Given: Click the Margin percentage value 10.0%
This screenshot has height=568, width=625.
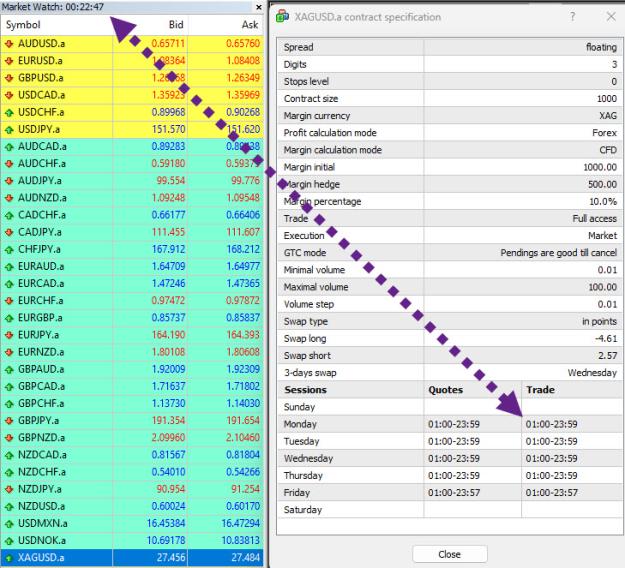Looking at the screenshot, I should click(603, 201).
